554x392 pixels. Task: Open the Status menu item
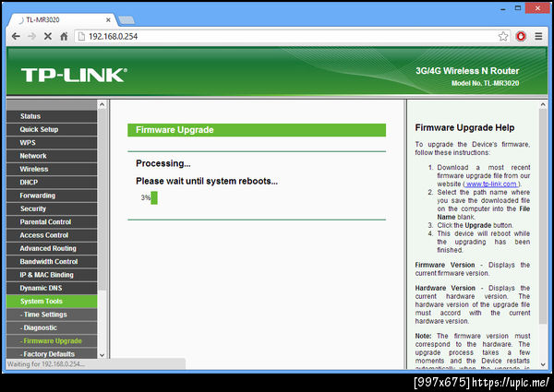point(52,116)
